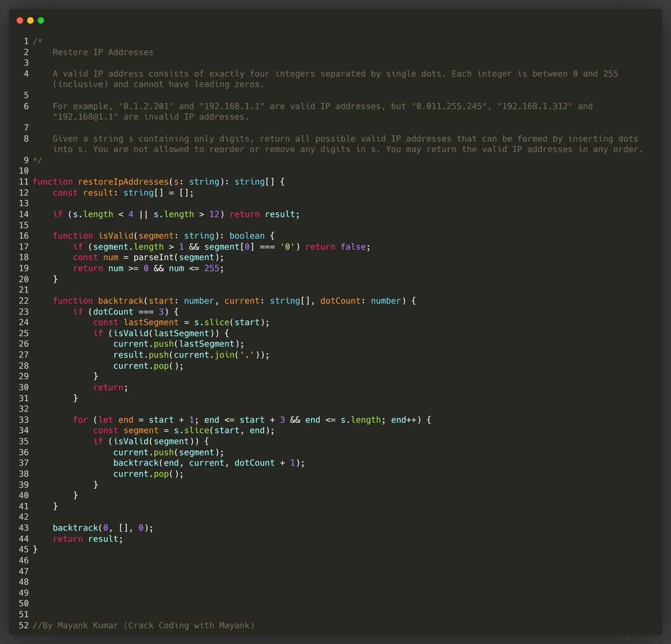
Task: Click line number 21 in the gutter
Action: 23,290
